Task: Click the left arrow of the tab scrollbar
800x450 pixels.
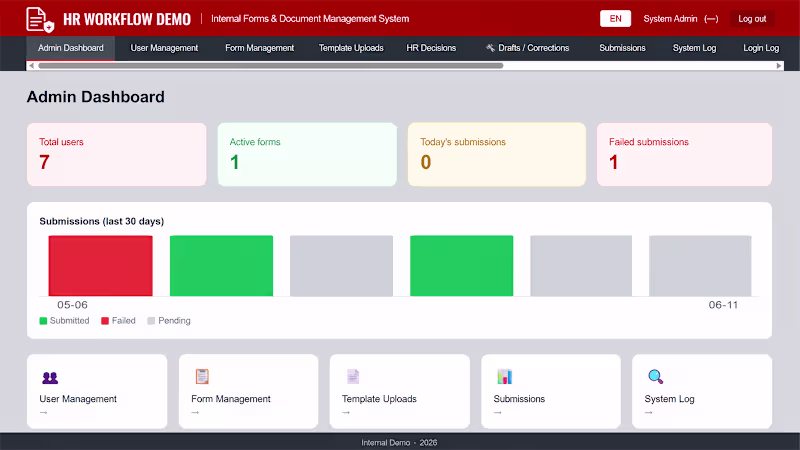Action: [x=32, y=66]
